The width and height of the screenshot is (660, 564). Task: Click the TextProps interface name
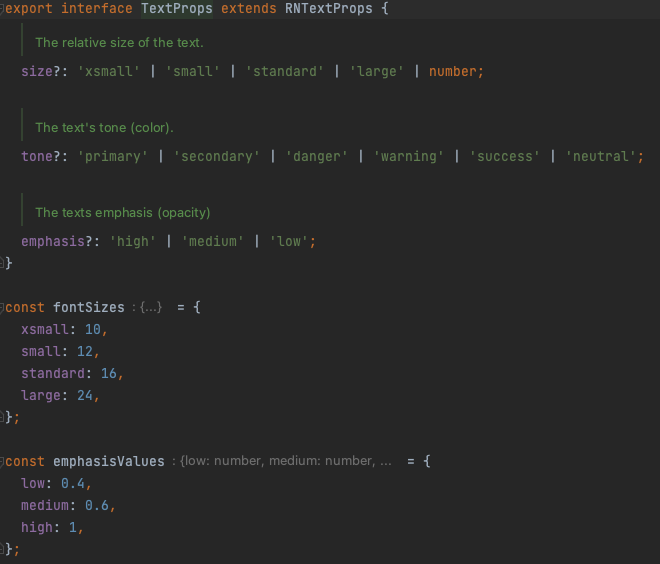(177, 8)
